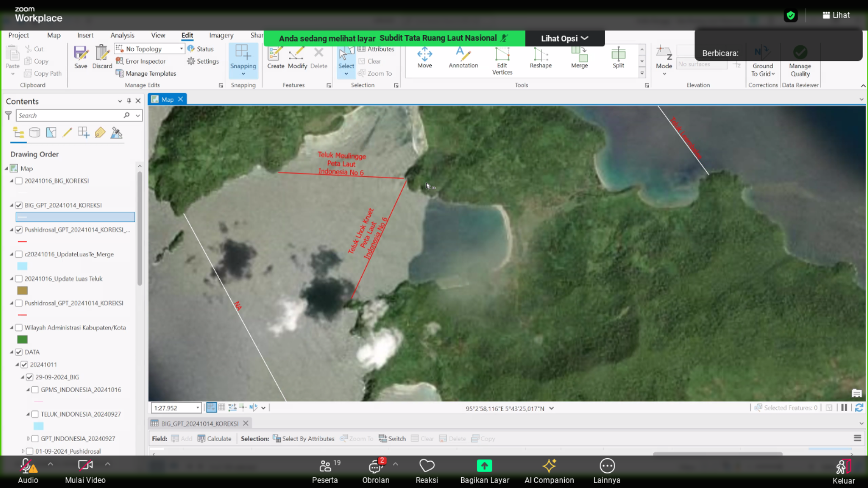Click the Lihat view button
868x488 pixels.
836,15
